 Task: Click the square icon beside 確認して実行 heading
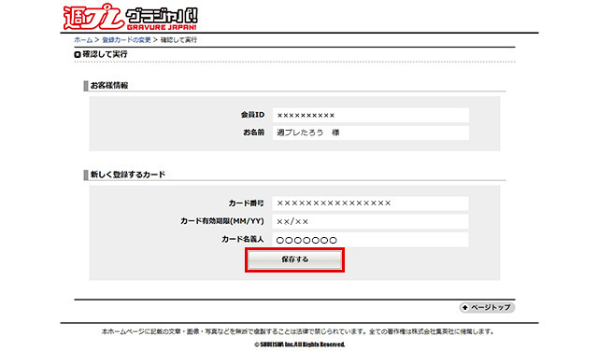78,55
